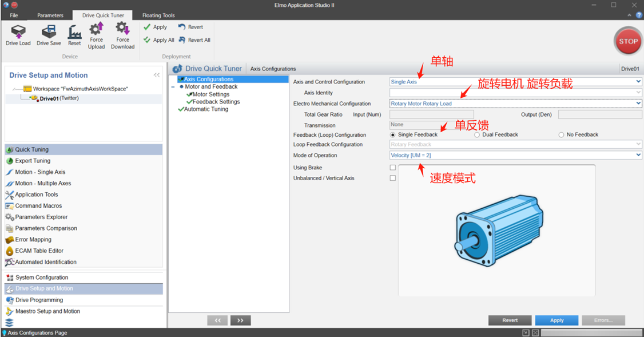This screenshot has width=644, height=337.
Task: Open Error Mapping
Action: 84,239
